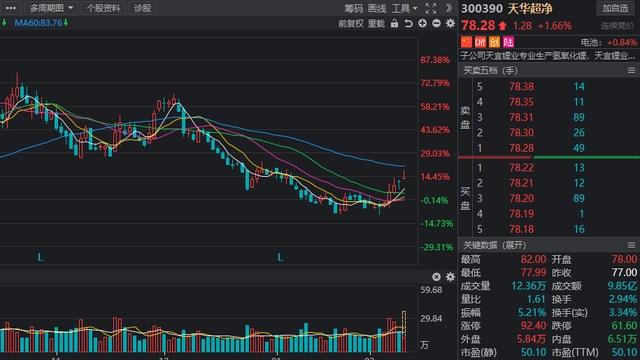Select buy level 4 price 78.19
The width and height of the screenshot is (640, 360).
pyautogui.click(x=521, y=213)
